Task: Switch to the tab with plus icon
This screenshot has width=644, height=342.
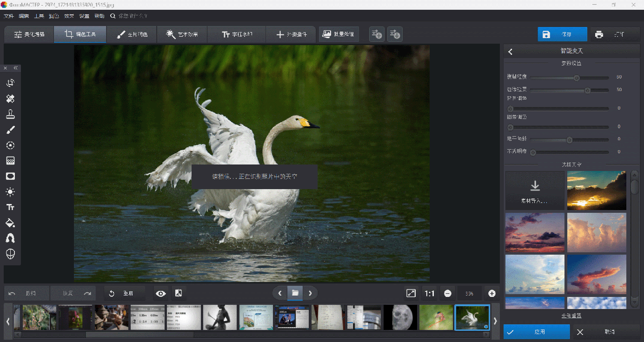Action: point(292,34)
